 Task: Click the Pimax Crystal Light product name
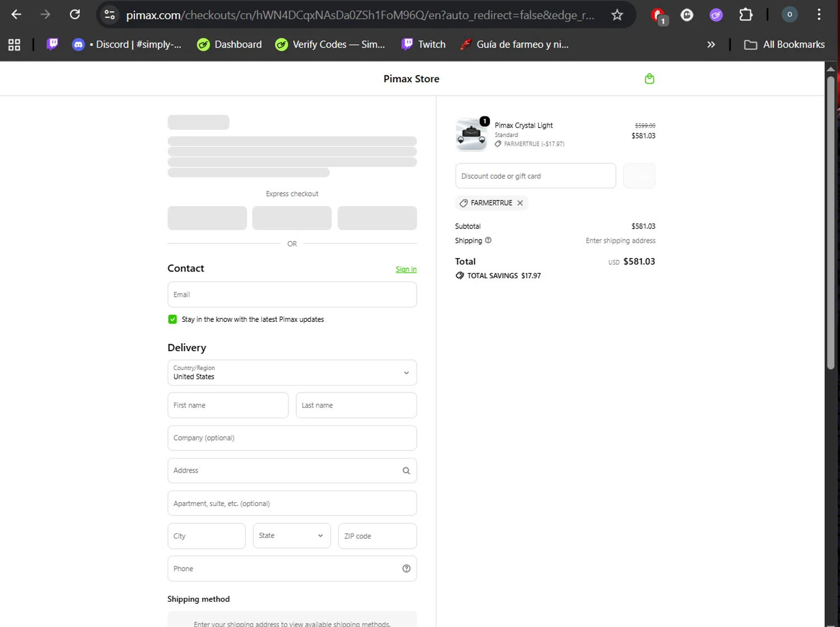524,125
